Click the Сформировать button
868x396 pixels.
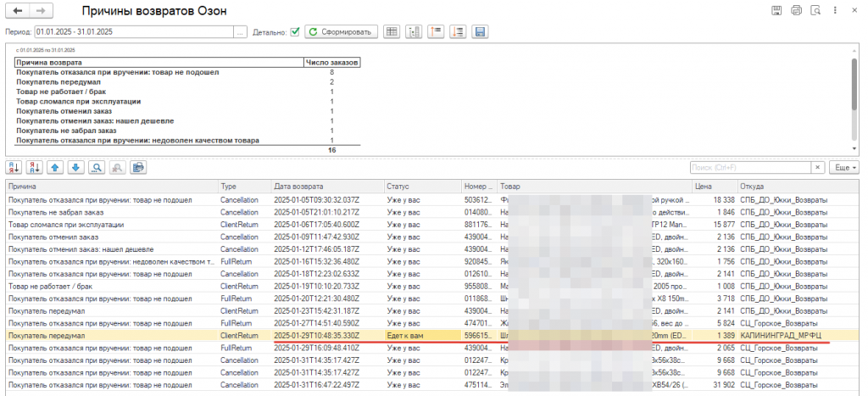tap(341, 32)
